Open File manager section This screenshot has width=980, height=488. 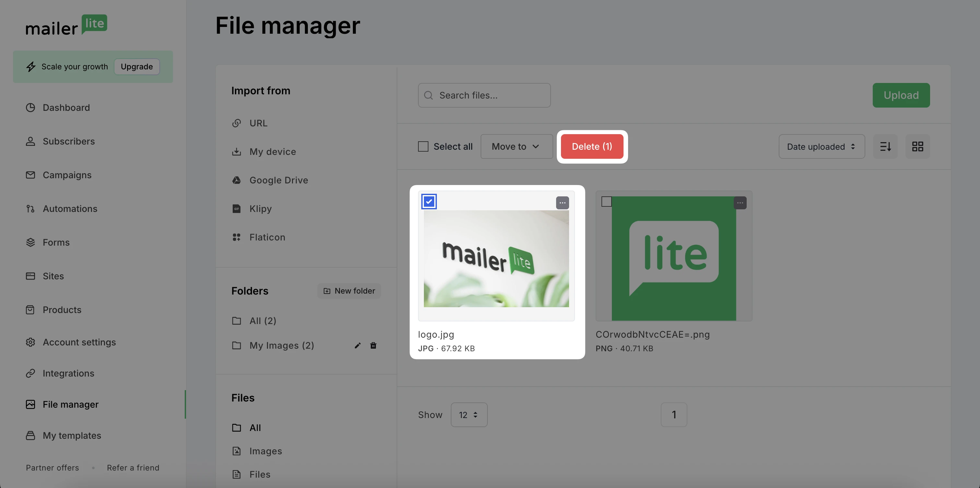[x=70, y=404]
